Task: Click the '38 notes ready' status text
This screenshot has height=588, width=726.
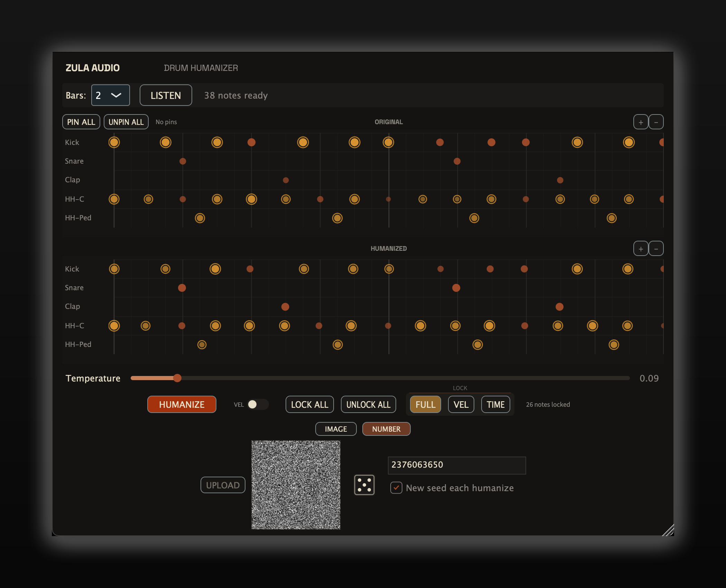Action: [236, 95]
